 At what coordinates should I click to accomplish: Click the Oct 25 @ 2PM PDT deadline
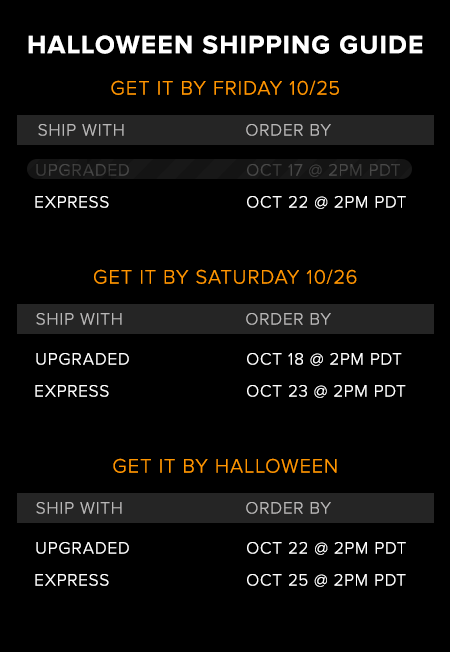coord(326,580)
